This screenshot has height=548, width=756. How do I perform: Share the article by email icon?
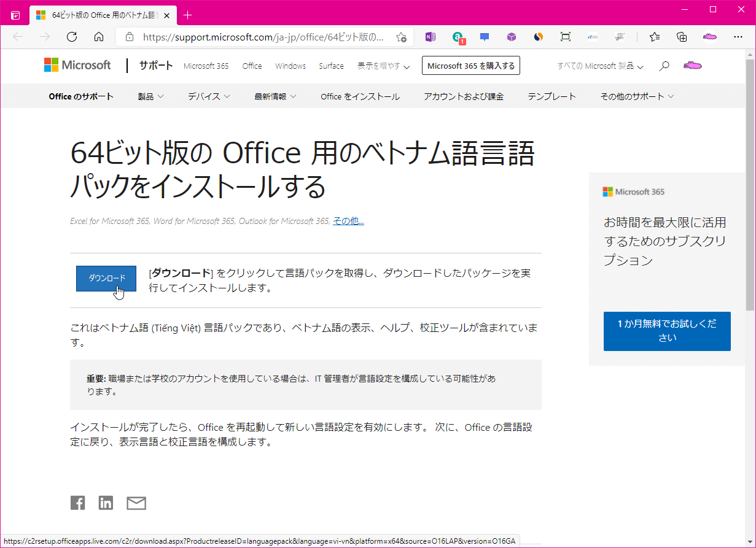136,504
